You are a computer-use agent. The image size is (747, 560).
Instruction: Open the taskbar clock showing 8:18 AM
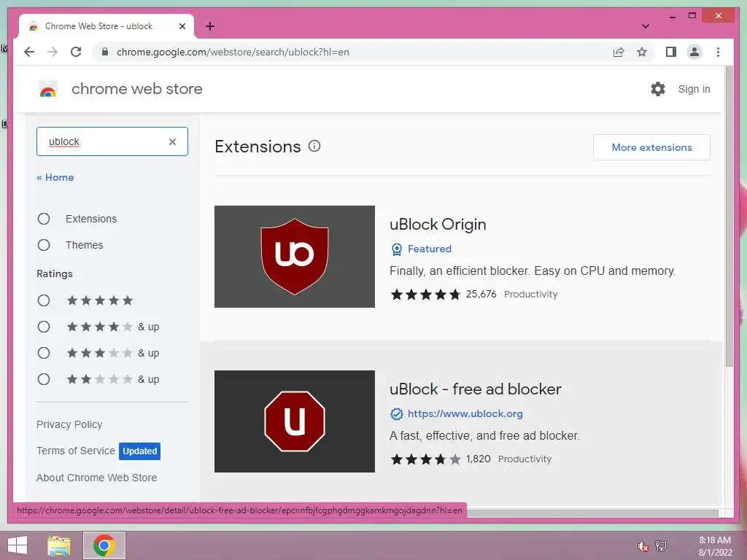(715, 546)
